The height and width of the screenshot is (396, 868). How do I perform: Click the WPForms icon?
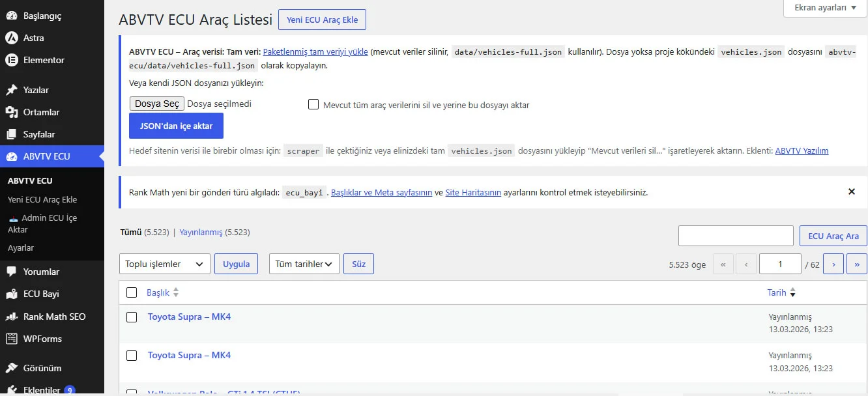11,339
